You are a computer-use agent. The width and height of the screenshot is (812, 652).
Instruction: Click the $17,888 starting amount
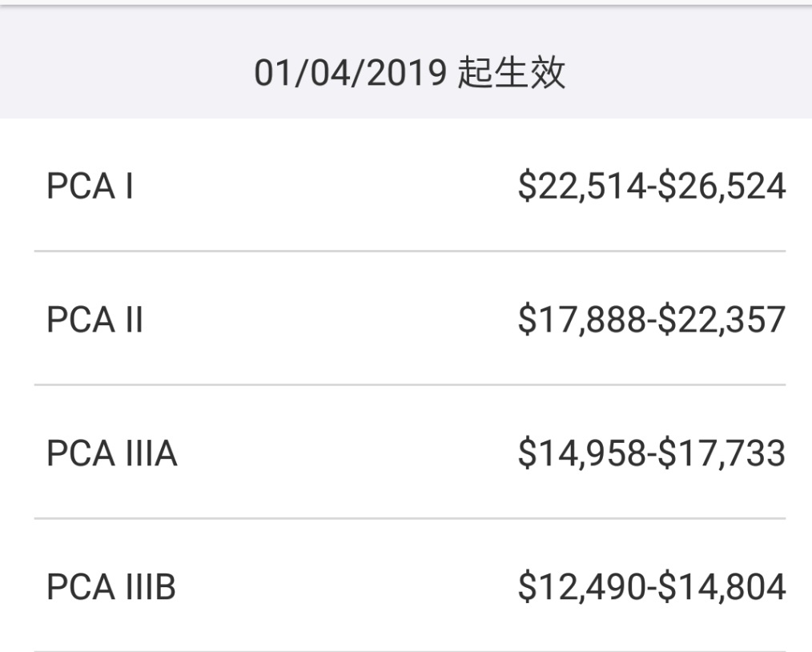click(x=581, y=319)
